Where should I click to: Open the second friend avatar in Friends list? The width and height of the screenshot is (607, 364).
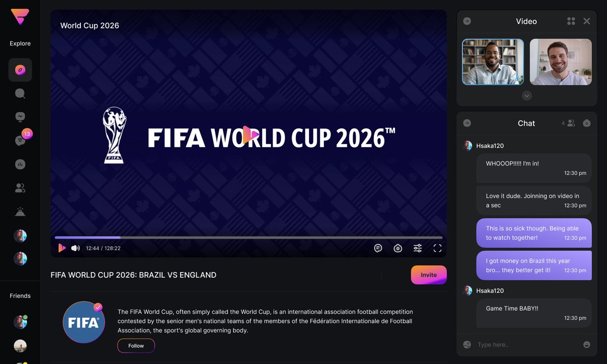20,346
